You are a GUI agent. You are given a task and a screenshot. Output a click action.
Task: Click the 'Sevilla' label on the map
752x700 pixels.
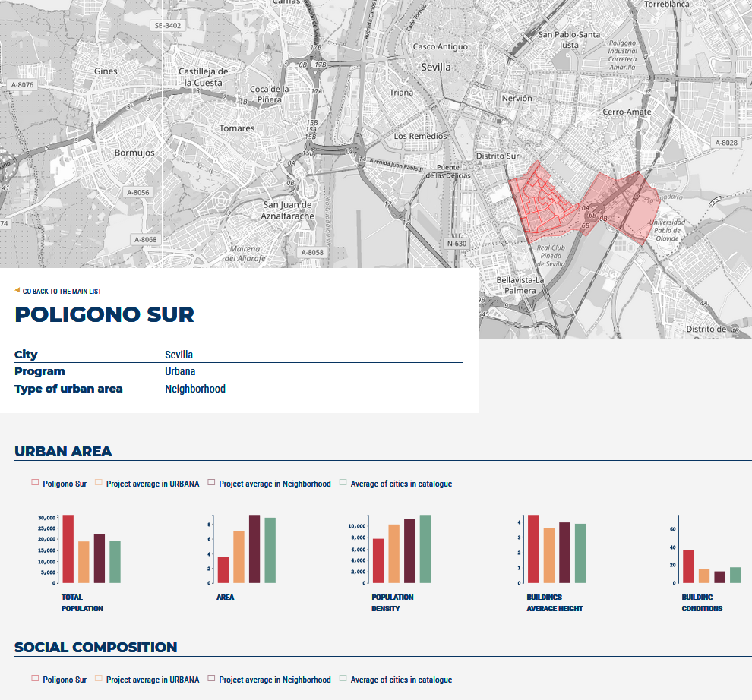[x=436, y=67]
